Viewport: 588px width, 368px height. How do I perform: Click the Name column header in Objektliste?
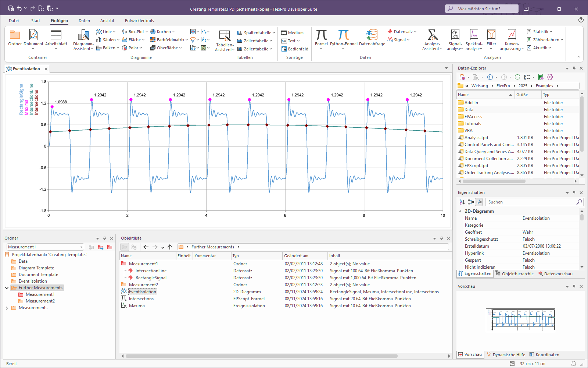coord(147,256)
